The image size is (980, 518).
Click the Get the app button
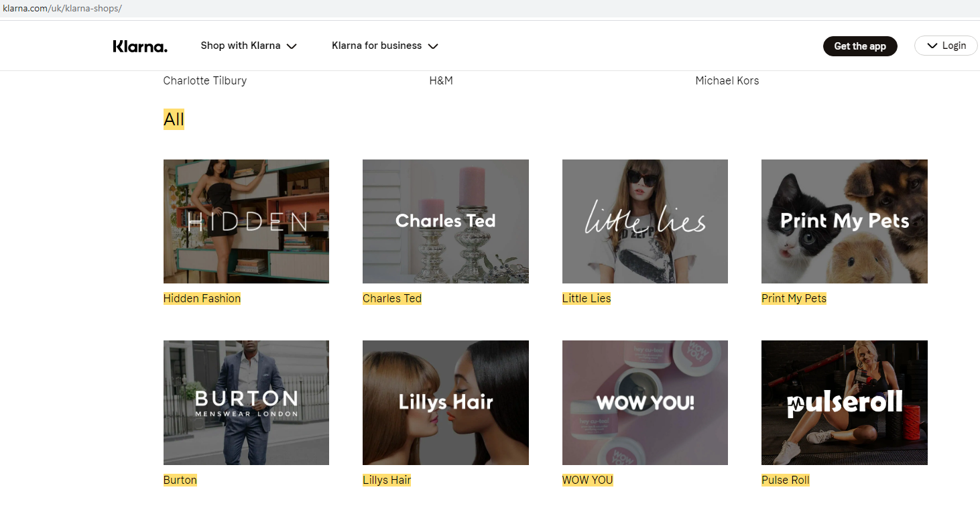pyautogui.click(x=860, y=46)
